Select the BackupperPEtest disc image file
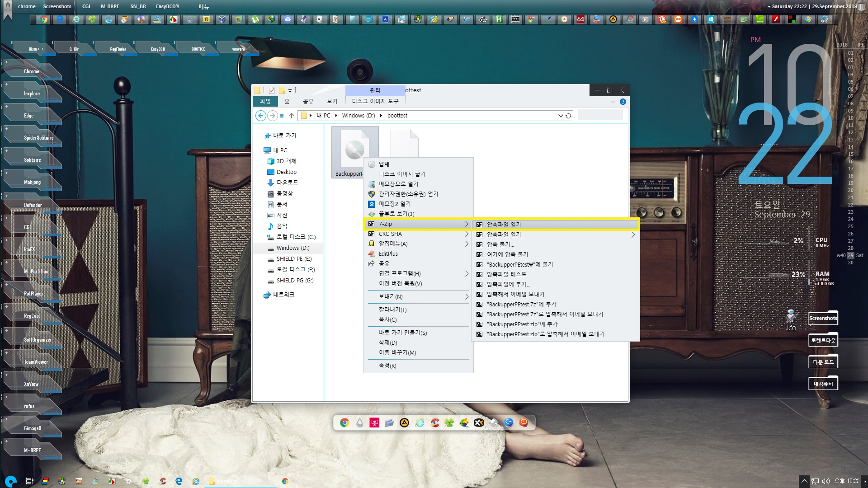Screen dimensions: 868x488 click(355, 153)
